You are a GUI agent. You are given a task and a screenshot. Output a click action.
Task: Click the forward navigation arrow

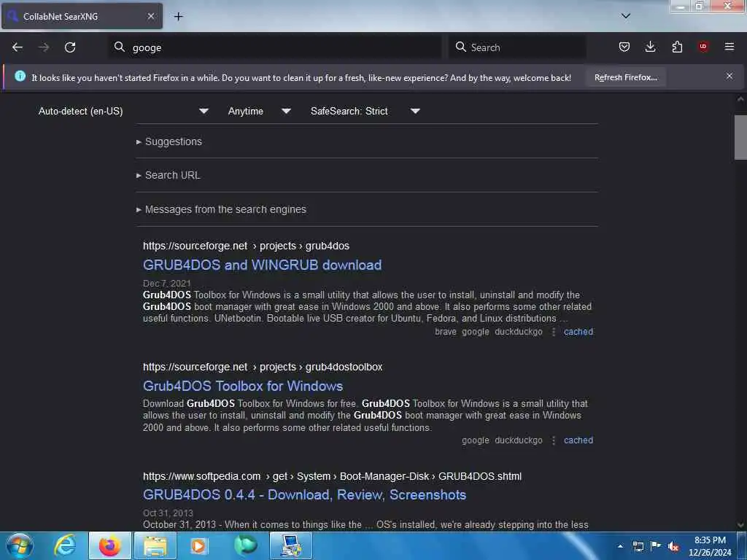[44, 47]
